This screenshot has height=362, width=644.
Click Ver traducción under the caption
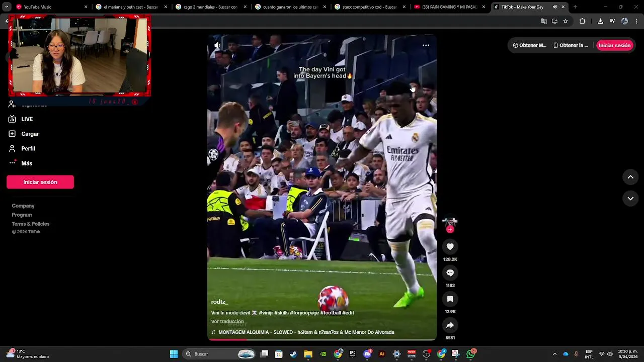coord(227,322)
